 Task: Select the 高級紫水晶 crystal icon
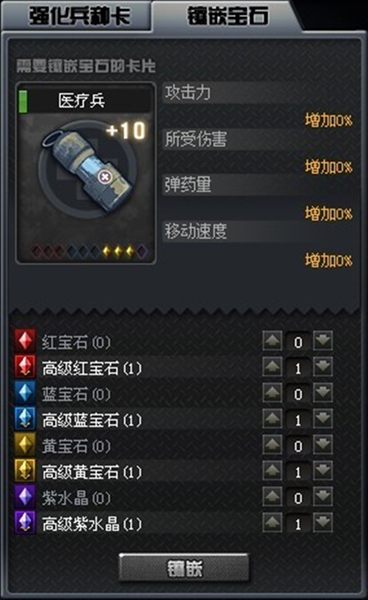25,523
